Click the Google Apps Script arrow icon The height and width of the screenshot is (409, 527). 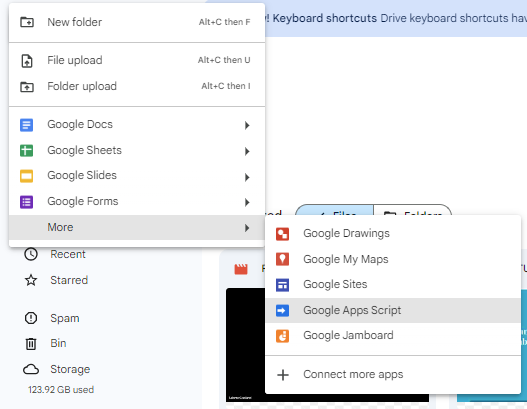coord(282,311)
